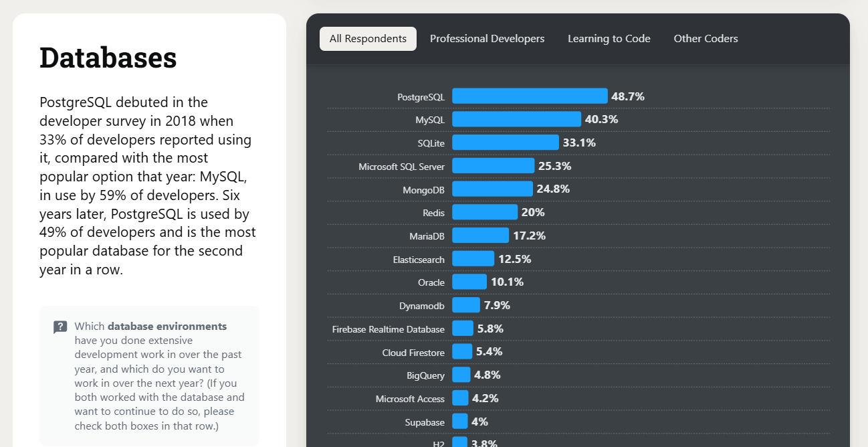Open the Learning to Code tab
This screenshot has height=447, width=868.
pyautogui.click(x=609, y=39)
